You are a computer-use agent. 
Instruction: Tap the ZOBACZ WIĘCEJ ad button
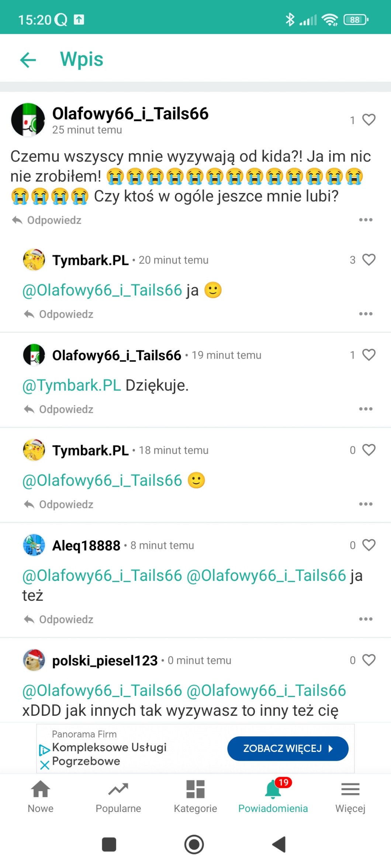coord(288,749)
